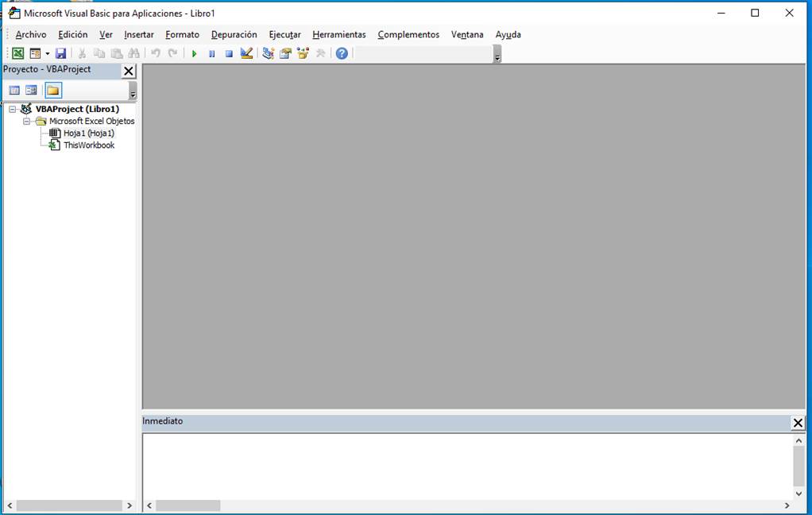Viewport: 812px width, 515px height.
Task: Open the Herramientas menu
Action: coord(339,35)
